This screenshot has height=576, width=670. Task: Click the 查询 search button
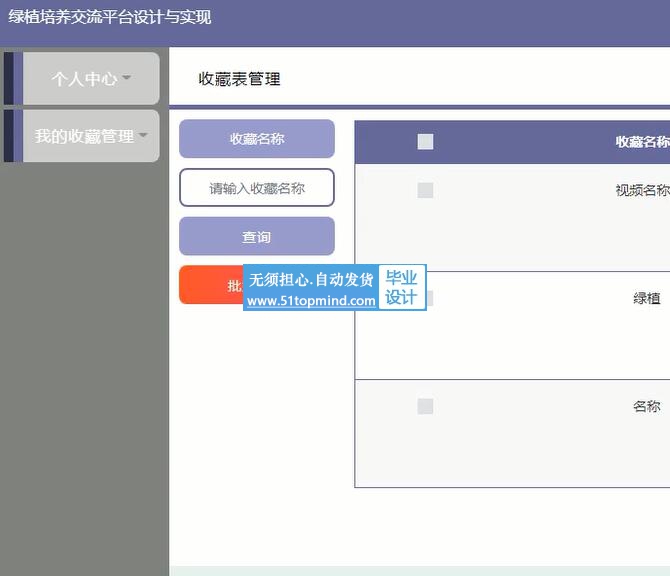click(x=257, y=236)
